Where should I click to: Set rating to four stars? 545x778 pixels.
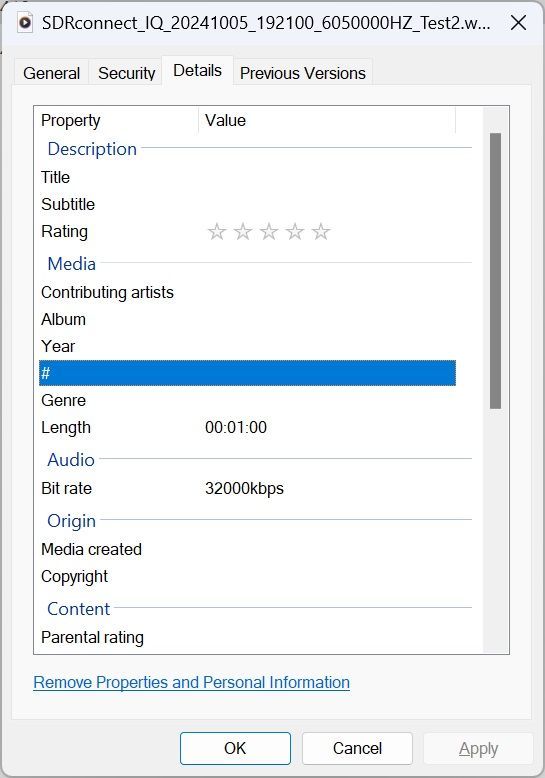click(x=295, y=232)
